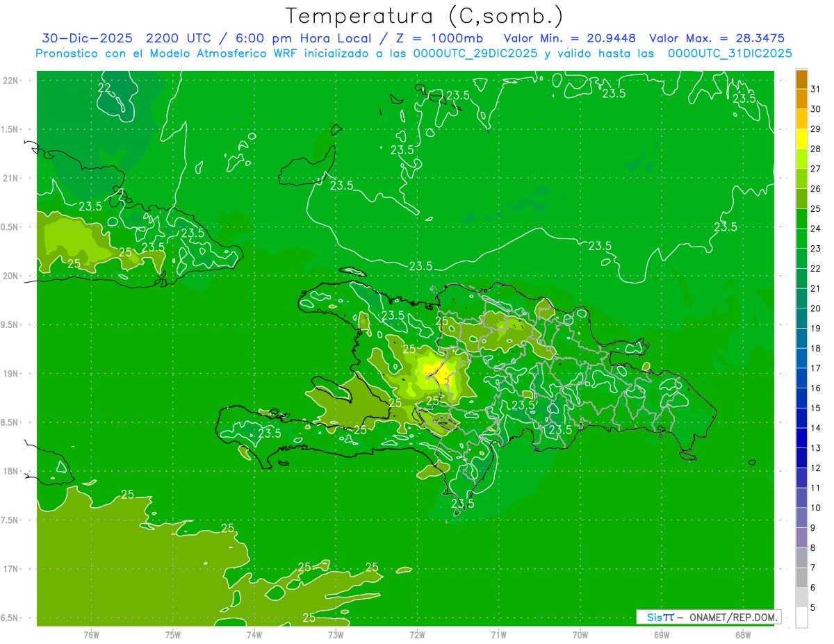This screenshot has width=834, height=644.
Task: Select 'Valor Min. = 20.9448' text
Action: [570, 38]
